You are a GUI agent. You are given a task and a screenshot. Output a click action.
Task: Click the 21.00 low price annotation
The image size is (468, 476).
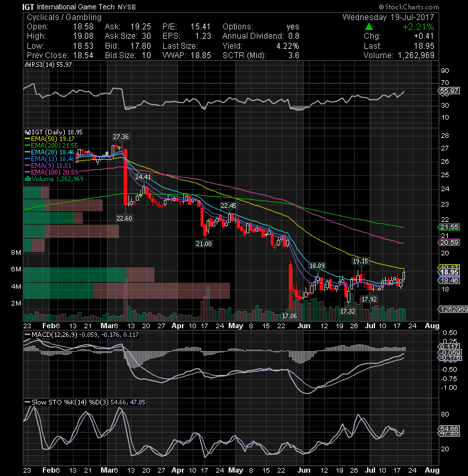[x=204, y=243]
